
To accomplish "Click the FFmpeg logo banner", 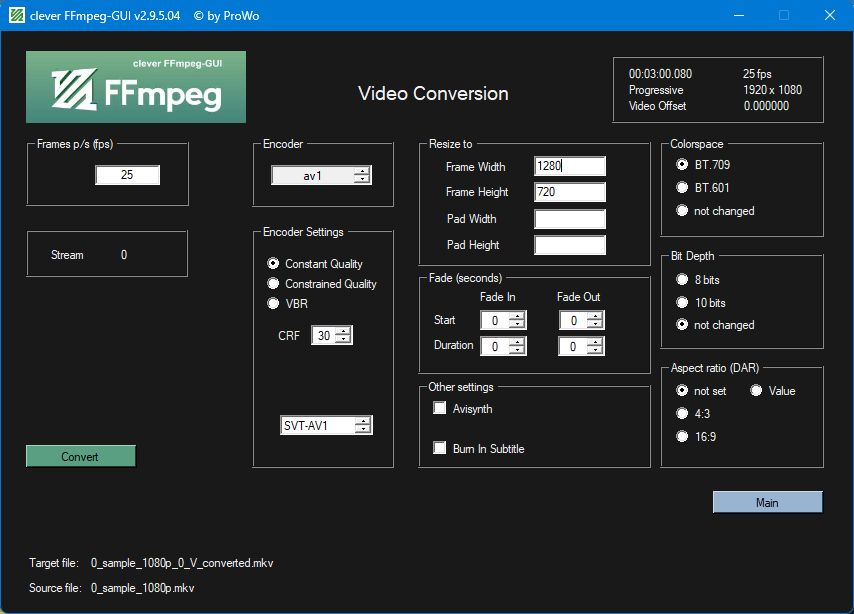I will 136,87.
